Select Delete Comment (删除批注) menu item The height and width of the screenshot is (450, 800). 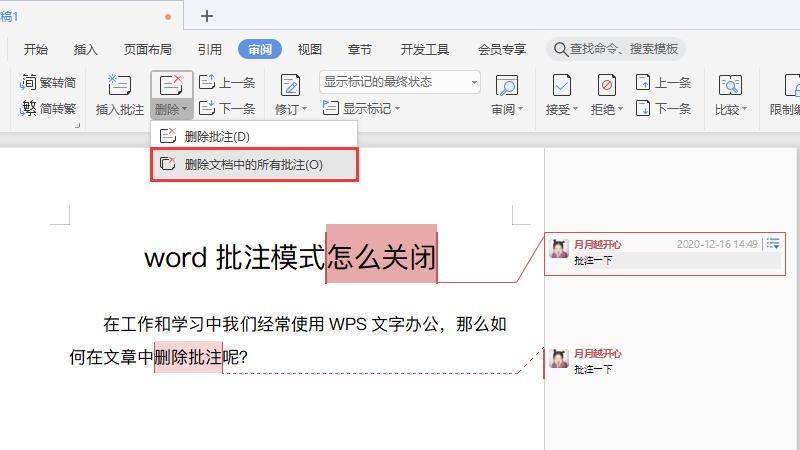(217, 136)
